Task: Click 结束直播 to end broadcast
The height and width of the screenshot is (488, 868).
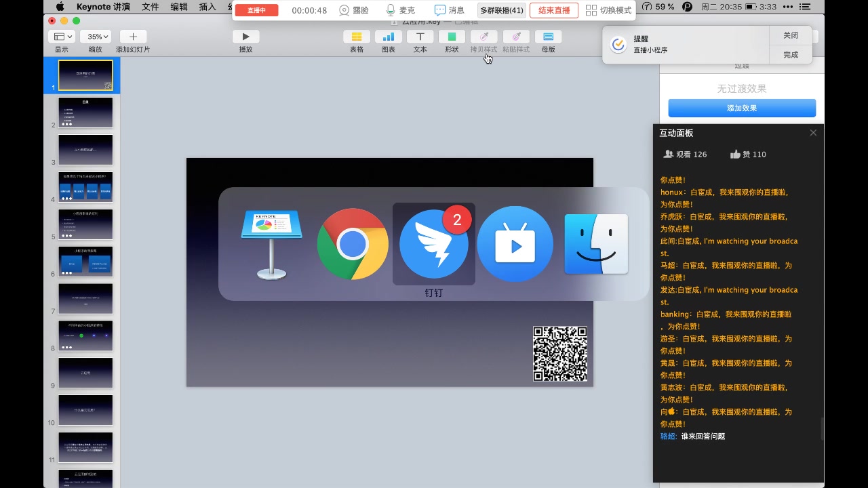Action: pyautogui.click(x=554, y=10)
